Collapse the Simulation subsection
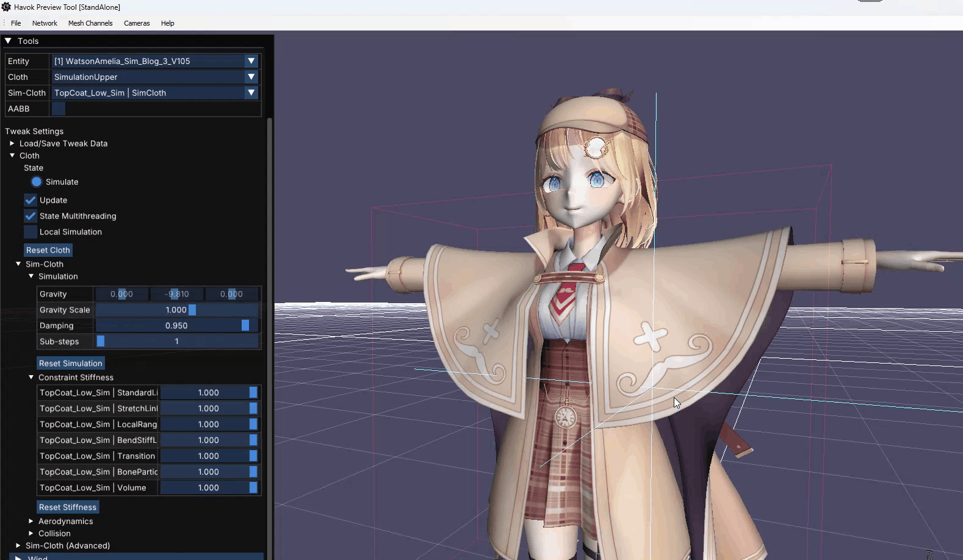The height and width of the screenshot is (560, 963). (31, 276)
